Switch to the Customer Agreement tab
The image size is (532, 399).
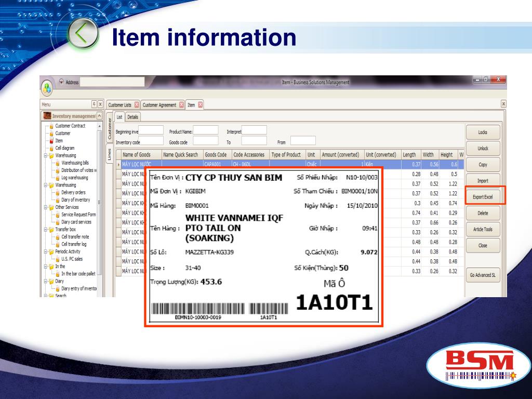pyautogui.click(x=159, y=105)
